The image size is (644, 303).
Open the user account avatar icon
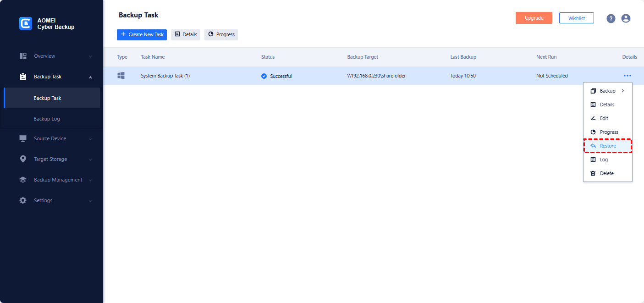[x=626, y=18]
